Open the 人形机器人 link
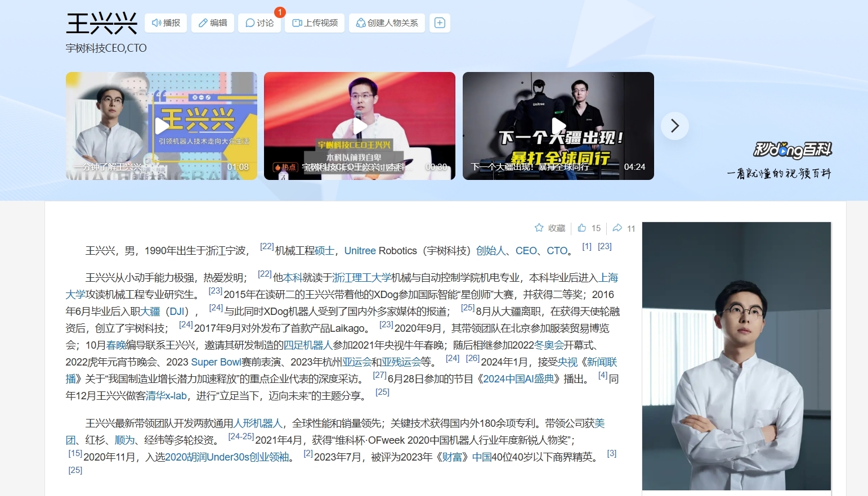Viewport: 868px width, 496px height. click(x=258, y=423)
